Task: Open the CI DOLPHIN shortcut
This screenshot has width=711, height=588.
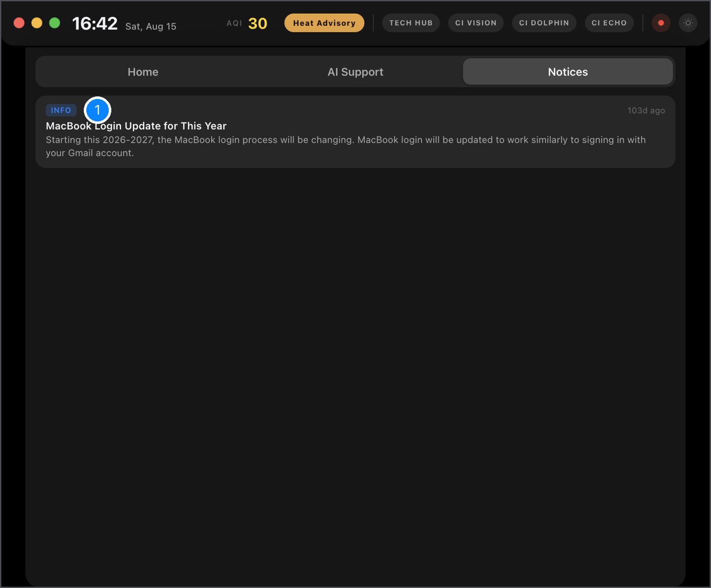Action: pos(544,23)
